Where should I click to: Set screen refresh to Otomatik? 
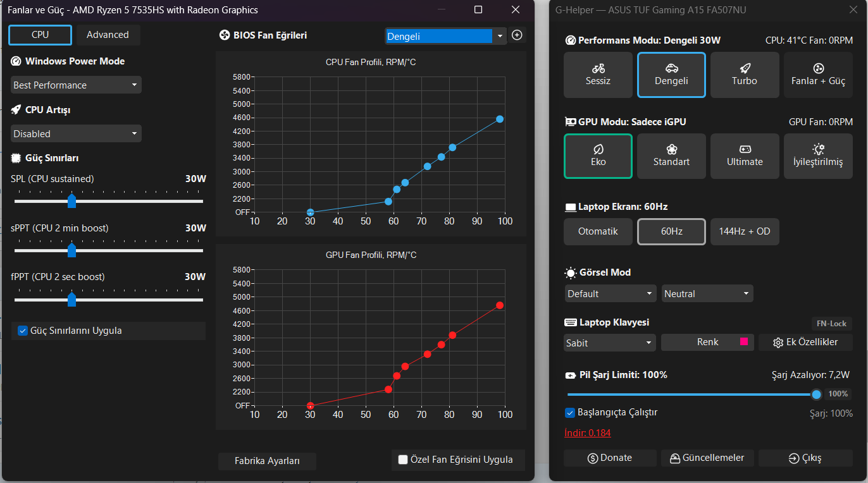(598, 231)
